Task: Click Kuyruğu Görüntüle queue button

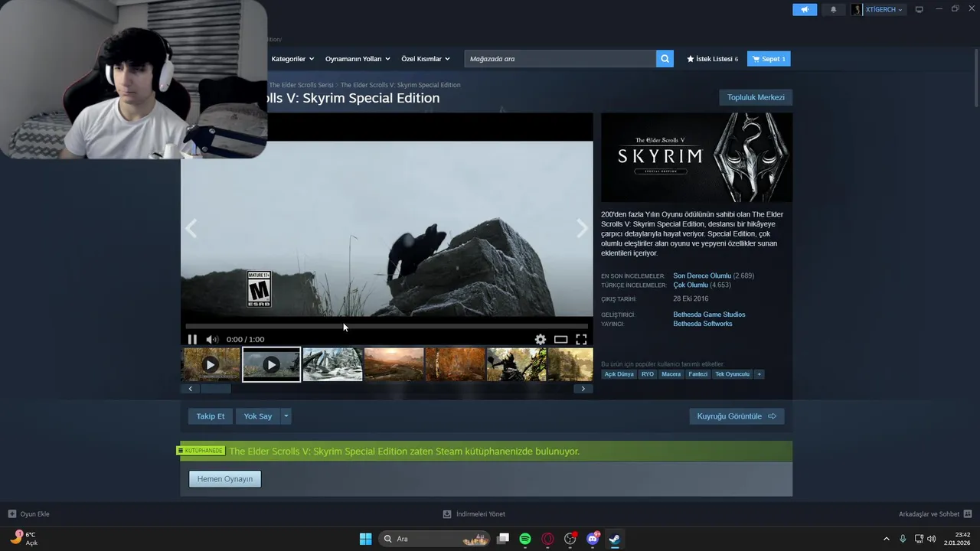Action: click(737, 416)
